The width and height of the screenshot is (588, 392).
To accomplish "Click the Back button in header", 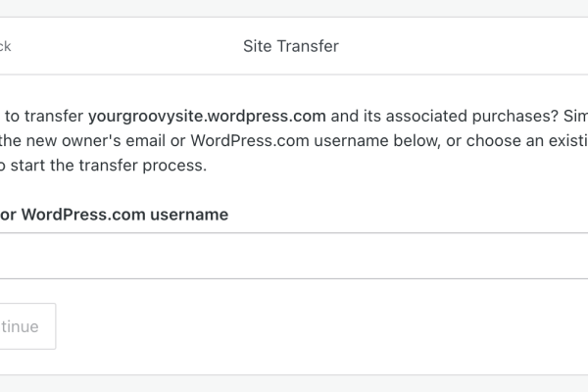I will point(6,46).
